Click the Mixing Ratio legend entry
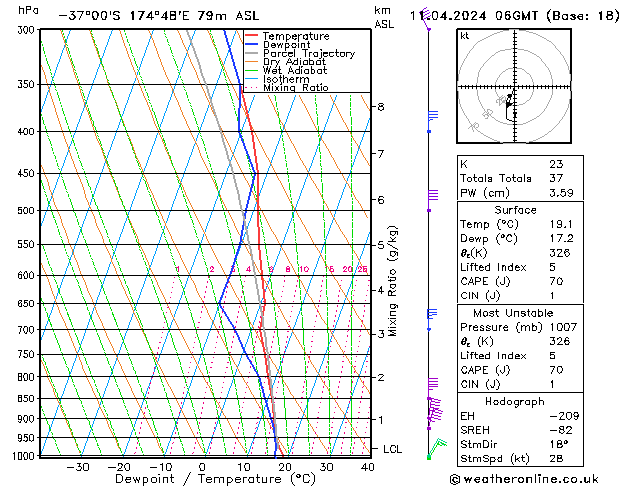Screen dimensions: 629x486 296,87
